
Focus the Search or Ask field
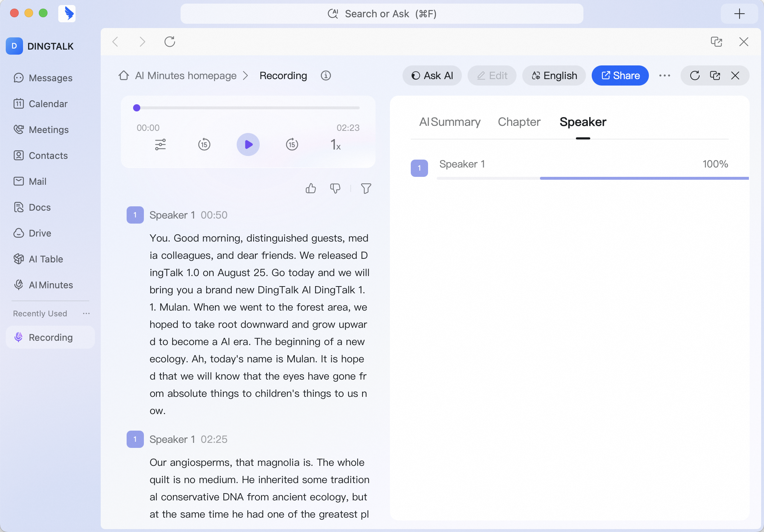[382, 14]
